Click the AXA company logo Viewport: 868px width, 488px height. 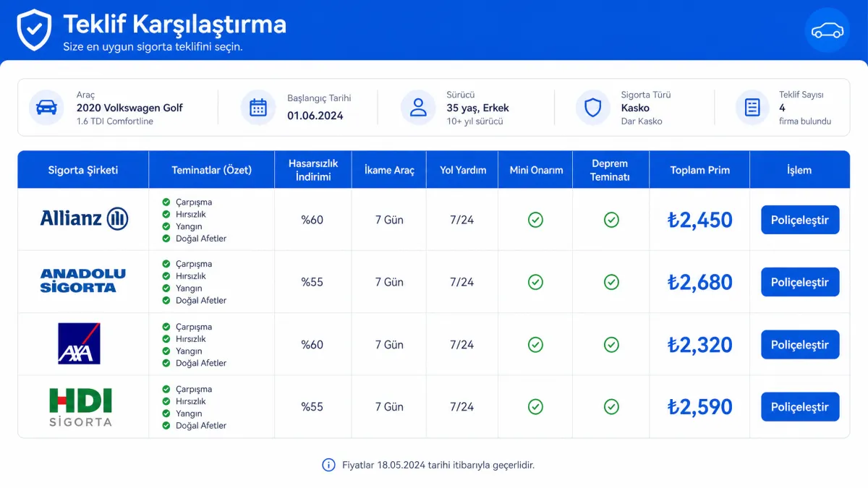click(x=79, y=343)
